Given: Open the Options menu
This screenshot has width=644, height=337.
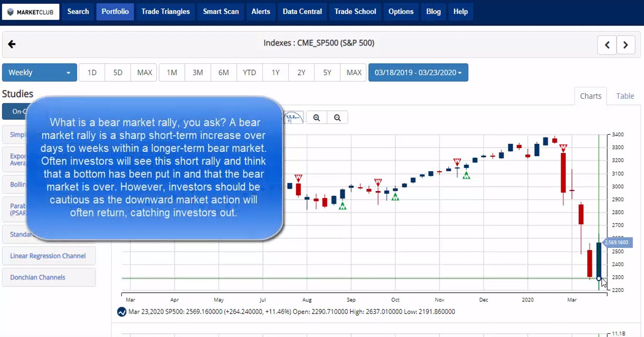Looking at the screenshot, I should (401, 11).
